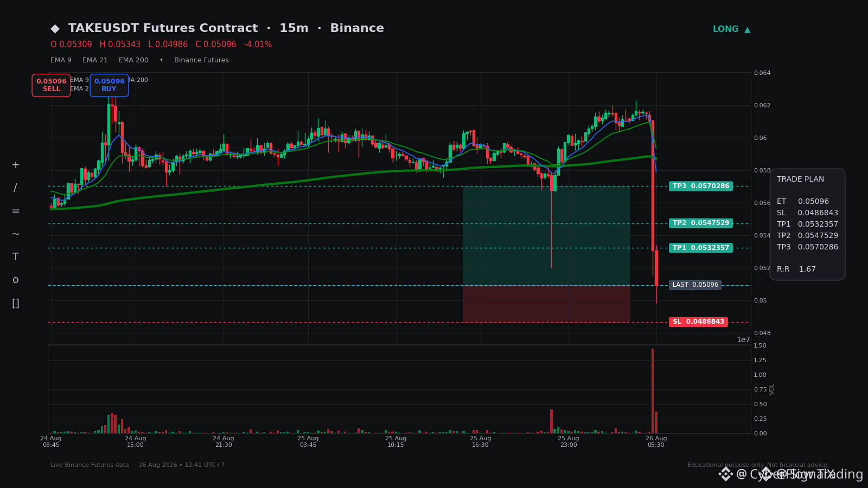
Task: Click the SL row in Trade Plan panel
Action: (x=807, y=213)
